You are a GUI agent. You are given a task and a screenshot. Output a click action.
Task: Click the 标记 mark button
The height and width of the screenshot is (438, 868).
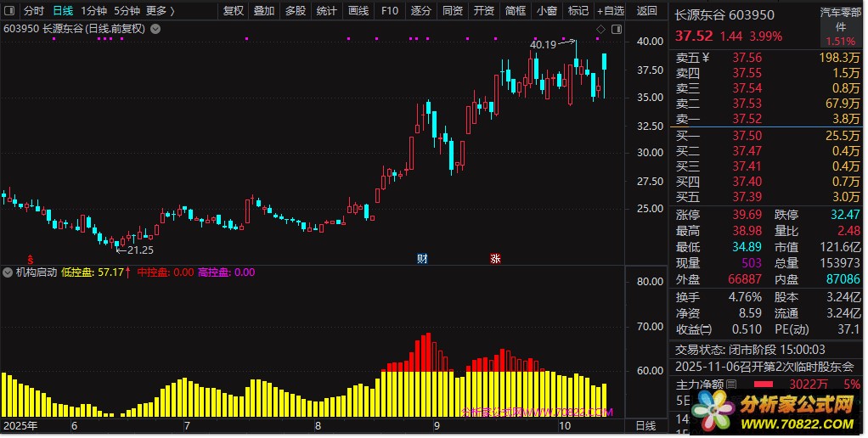(x=578, y=10)
